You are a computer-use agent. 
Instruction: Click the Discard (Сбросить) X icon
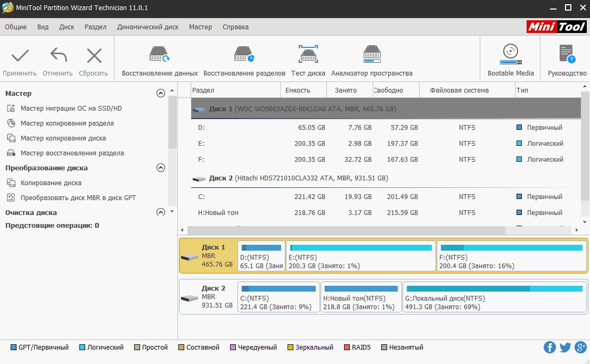coord(94,56)
